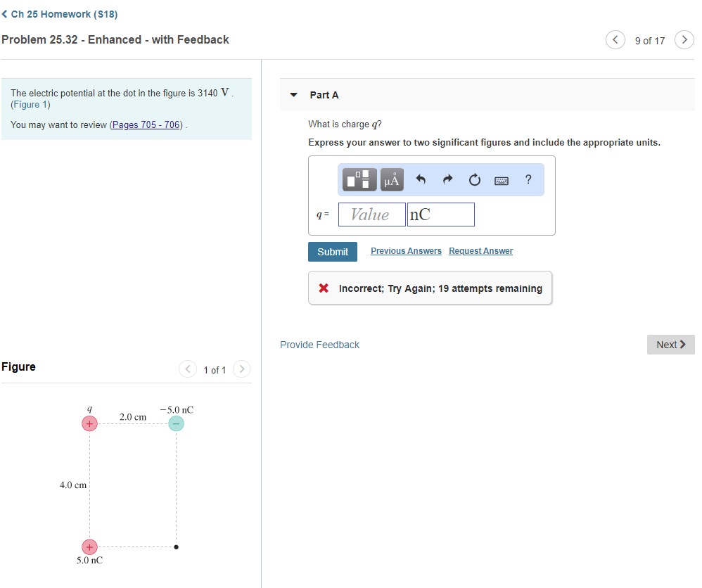The height and width of the screenshot is (588, 702).
Task: Show keyboard shortcuts icon
Action: (x=502, y=180)
